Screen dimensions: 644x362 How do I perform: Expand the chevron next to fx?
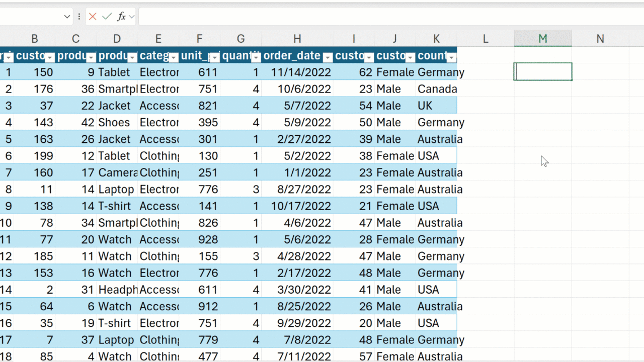(132, 17)
